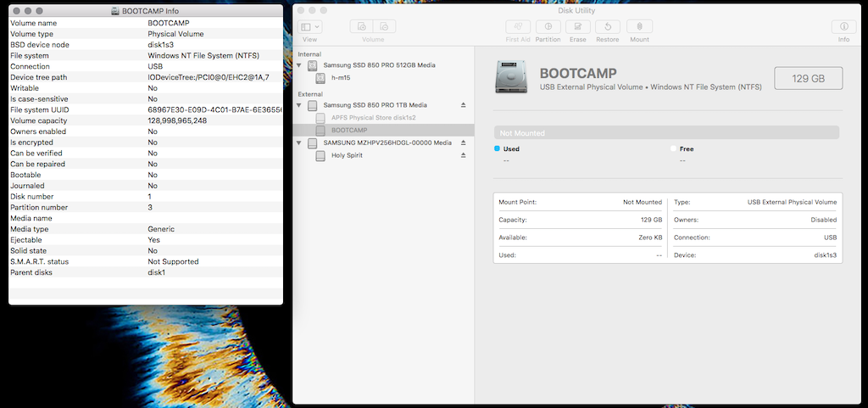The height and width of the screenshot is (408, 868).
Task: Click the Type USB External Physical Volume value
Action: click(793, 203)
